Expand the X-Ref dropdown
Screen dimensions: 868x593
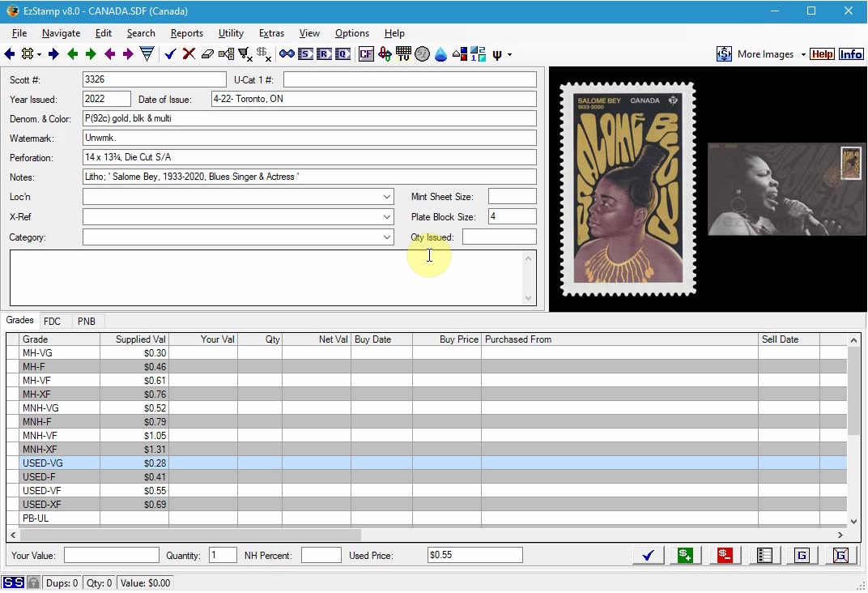click(x=387, y=217)
